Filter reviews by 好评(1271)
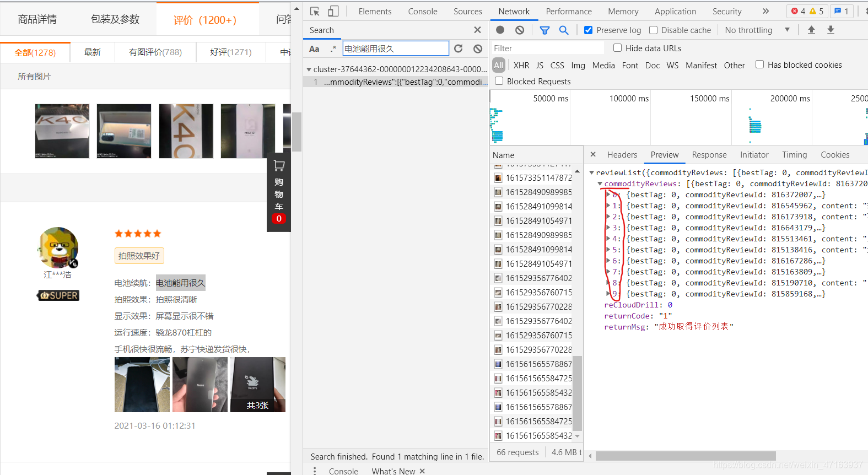The width and height of the screenshot is (868, 475). (231, 52)
